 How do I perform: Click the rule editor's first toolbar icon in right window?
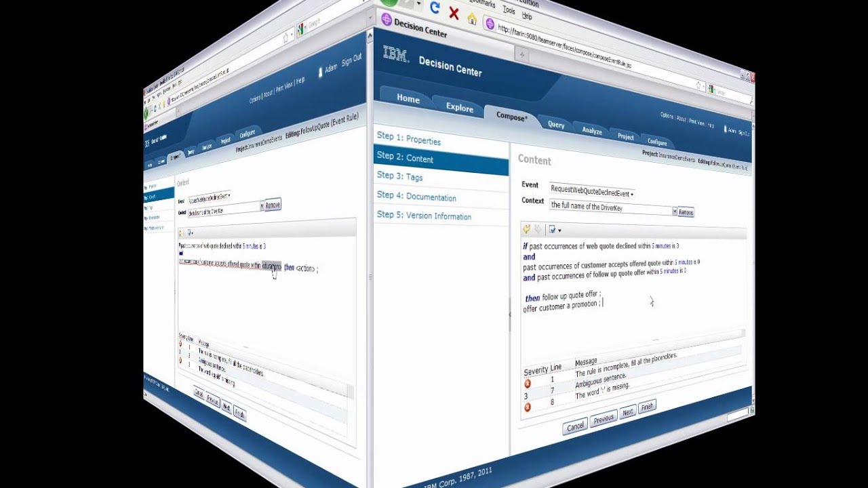[x=526, y=229]
